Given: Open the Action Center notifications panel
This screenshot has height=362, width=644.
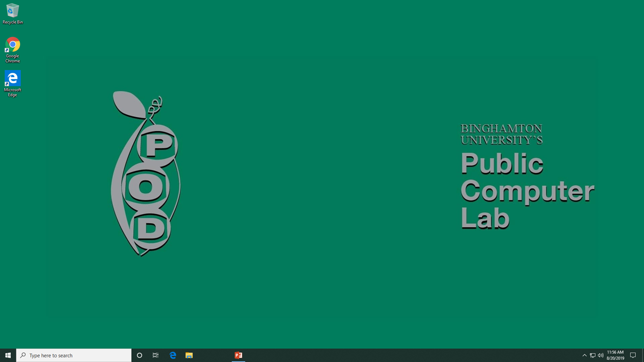Looking at the screenshot, I should pos(633,355).
